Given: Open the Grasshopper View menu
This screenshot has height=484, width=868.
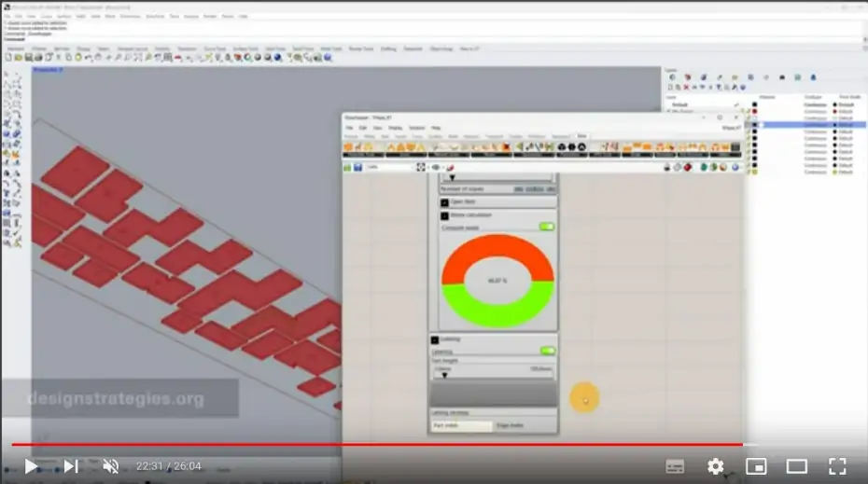Looking at the screenshot, I should [378, 128].
